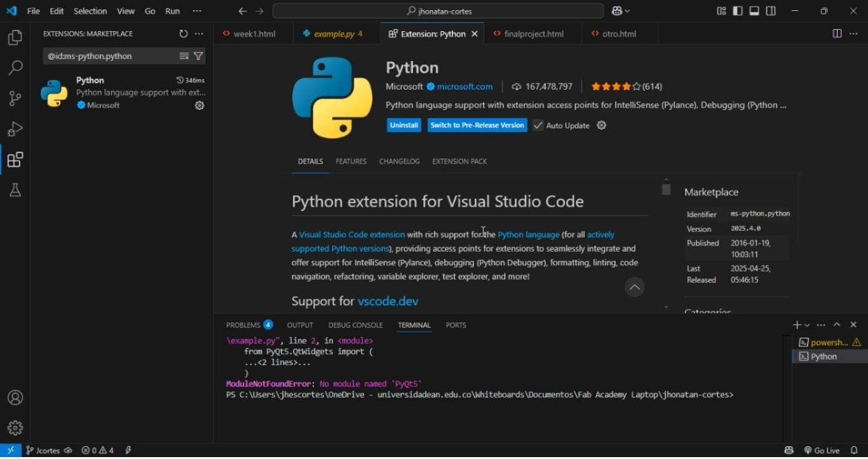Toggle the primary side bar
The width and height of the screenshot is (868, 459).
[x=738, y=11]
